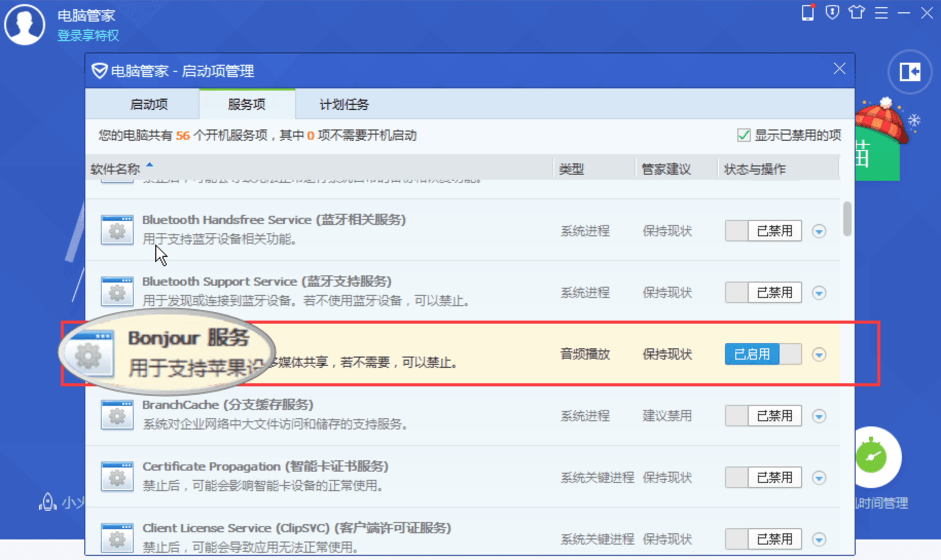Click the green timer time-management icon
The image size is (941, 560).
[872, 457]
